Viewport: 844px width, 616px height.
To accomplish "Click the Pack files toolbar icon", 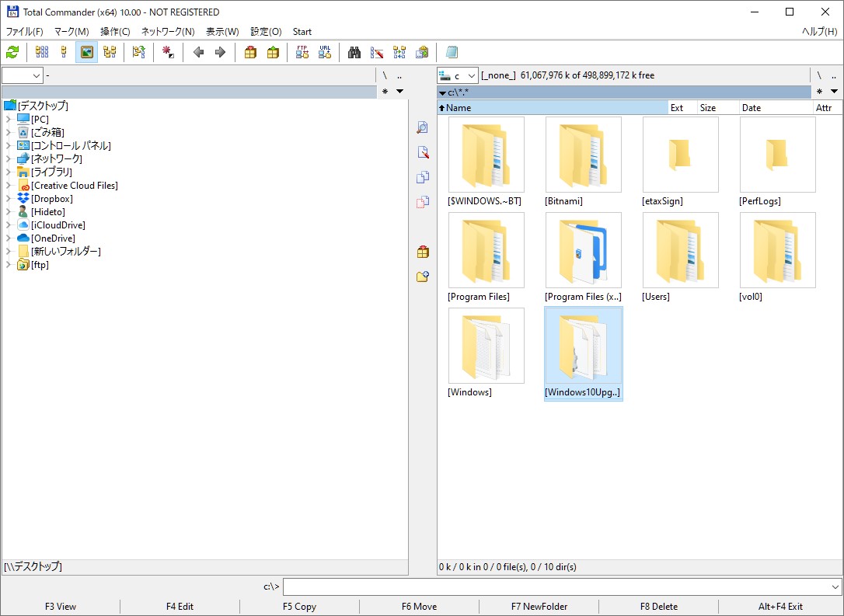I will click(x=250, y=52).
